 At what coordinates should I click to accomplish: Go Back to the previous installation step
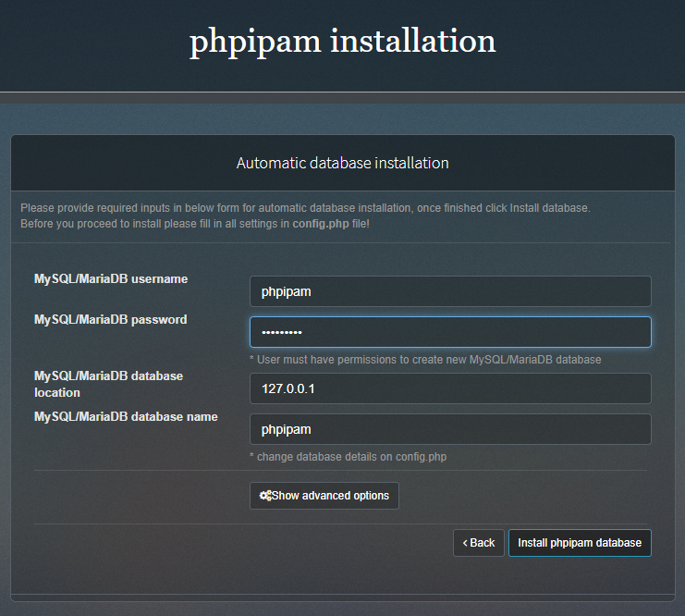coord(478,543)
